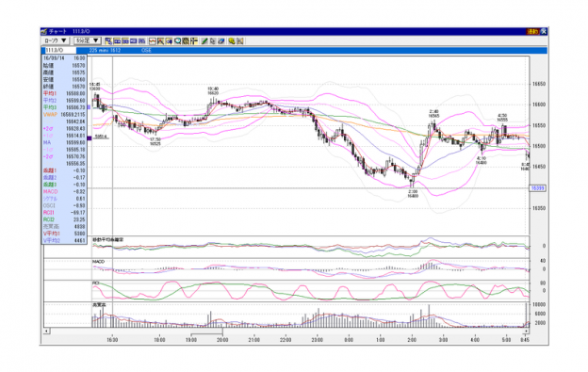The width and height of the screenshot is (588, 372).
Task: Click the last toolbar icon after the key
Action: coord(240,40)
